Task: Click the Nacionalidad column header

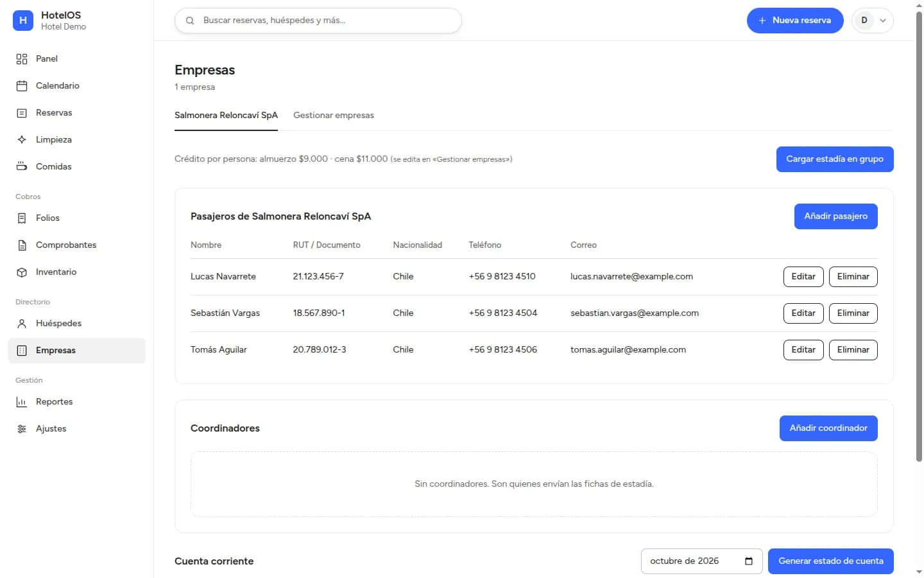Action: (418, 245)
